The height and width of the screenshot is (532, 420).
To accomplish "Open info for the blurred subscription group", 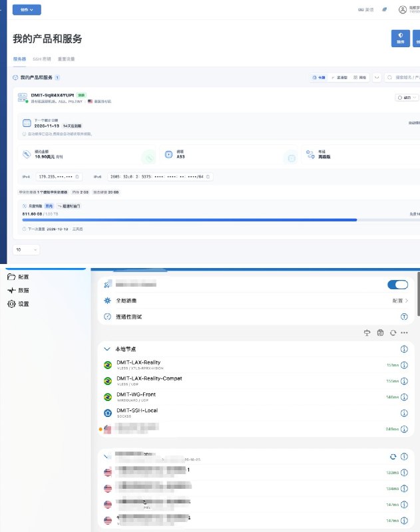I will pyautogui.click(x=404, y=457).
